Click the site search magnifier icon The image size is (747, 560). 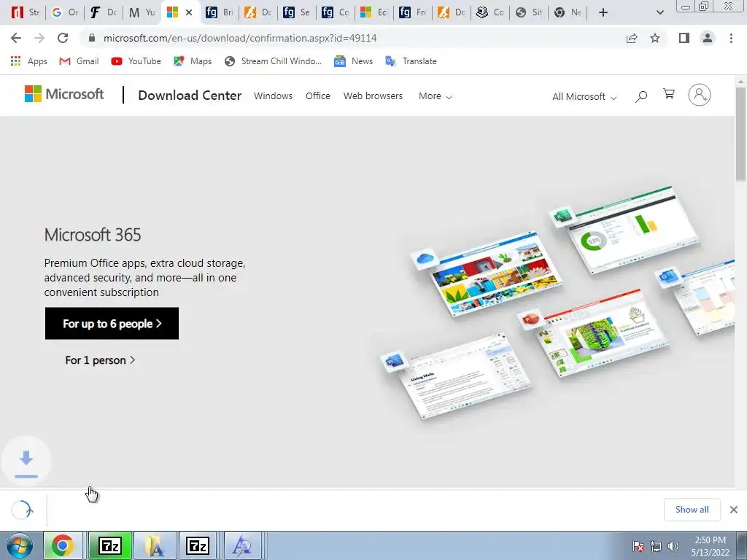click(x=641, y=97)
